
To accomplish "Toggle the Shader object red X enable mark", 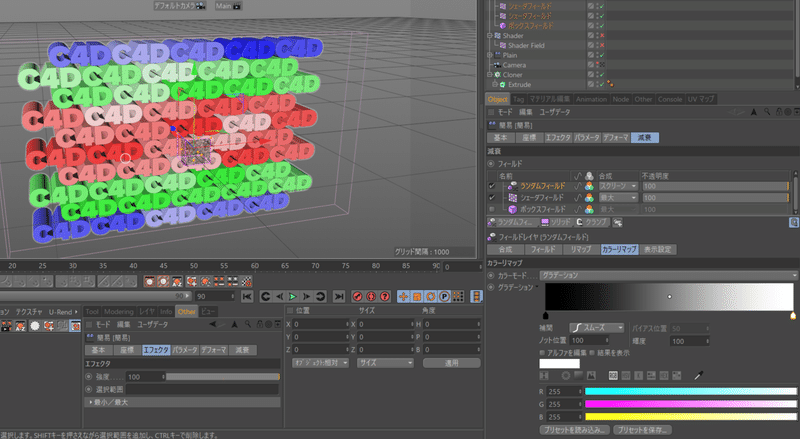I will point(602,36).
